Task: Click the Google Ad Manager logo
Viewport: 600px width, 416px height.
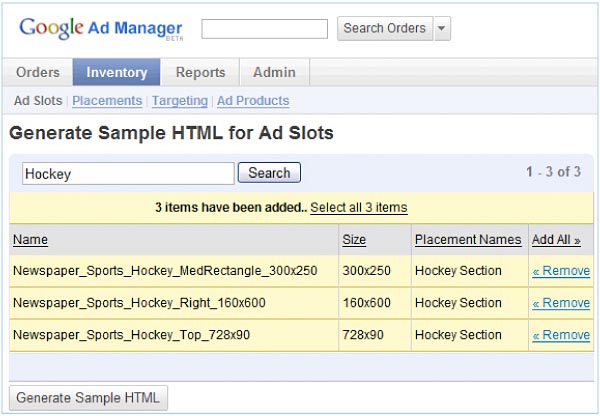Action: (101, 29)
